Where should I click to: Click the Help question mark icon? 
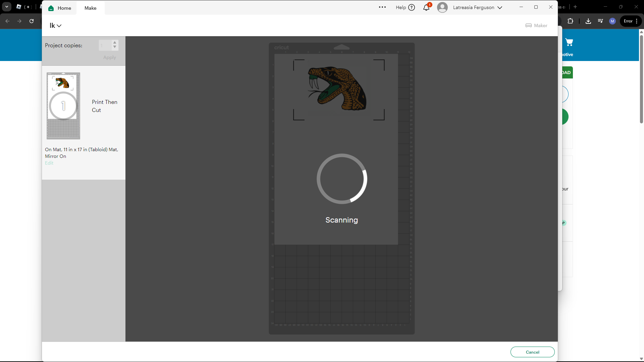click(412, 7)
